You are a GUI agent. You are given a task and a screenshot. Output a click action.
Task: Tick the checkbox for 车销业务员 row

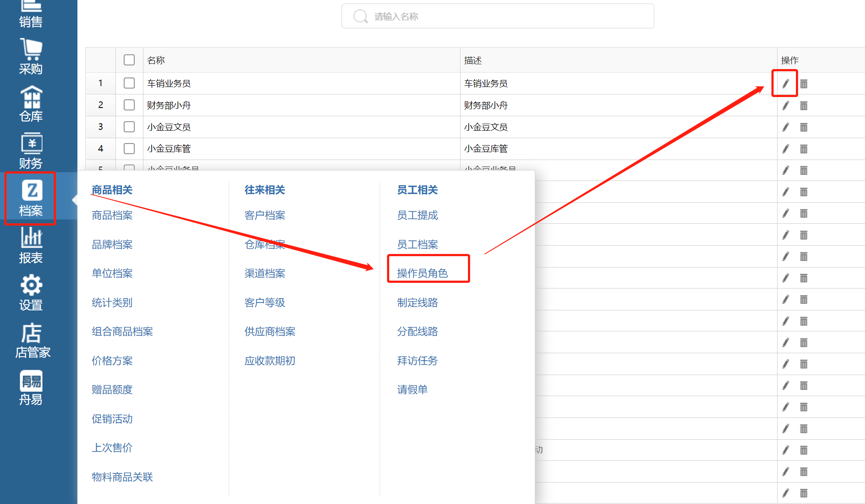pos(129,83)
